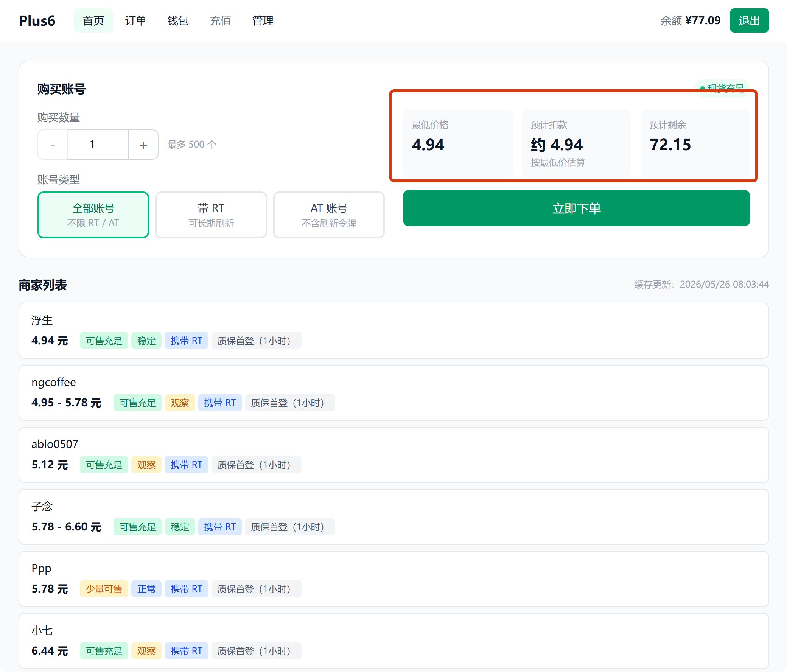Click the 余额 ¥77.09 balance text
The height and width of the screenshot is (672, 787).
pos(690,20)
